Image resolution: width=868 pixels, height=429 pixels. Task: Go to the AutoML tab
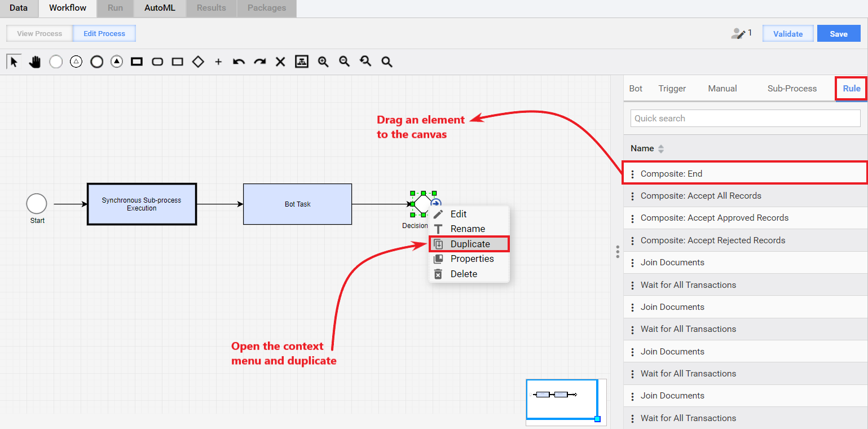pyautogui.click(x=160, y=8)
